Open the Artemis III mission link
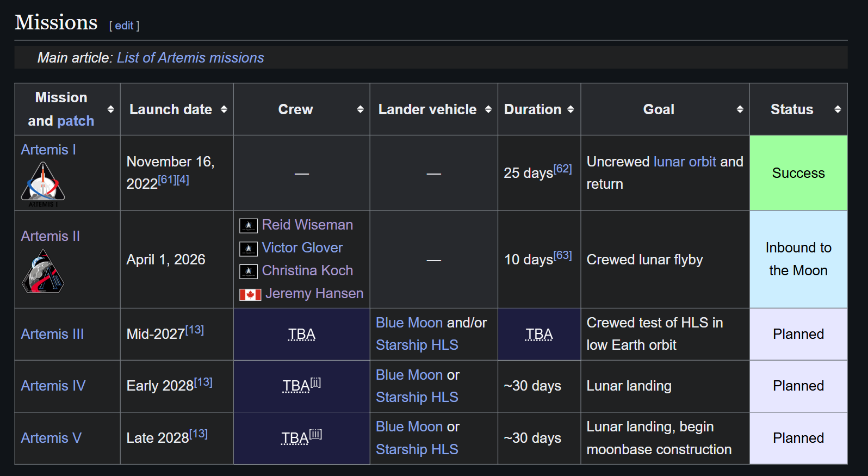 pos(52,334)
